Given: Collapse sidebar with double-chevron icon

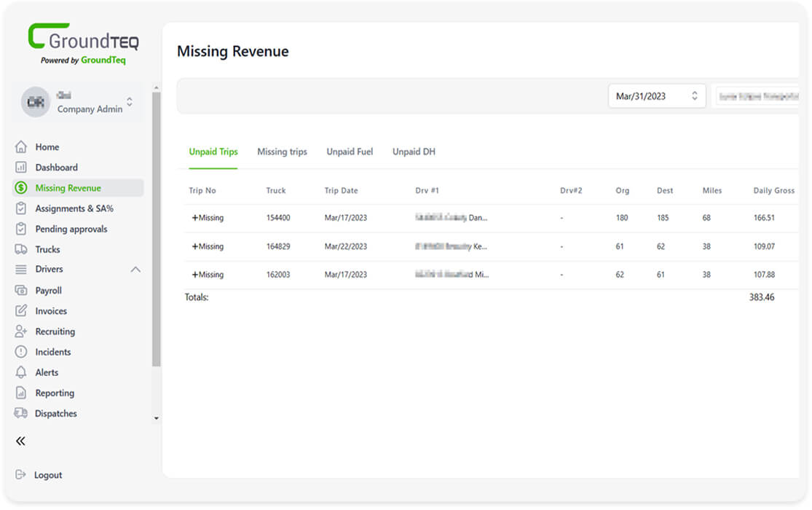Looking at the screenshot, I should [20, 441].
